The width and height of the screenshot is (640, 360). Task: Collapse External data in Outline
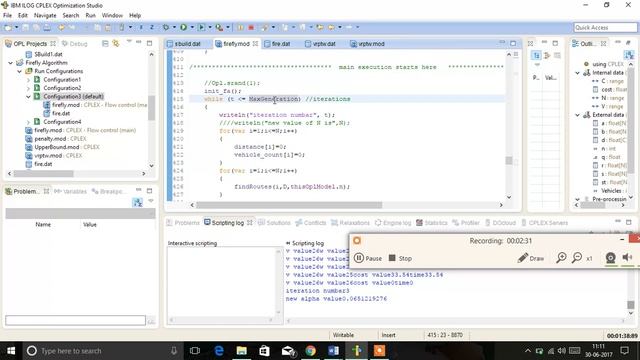tap(578, 115)
